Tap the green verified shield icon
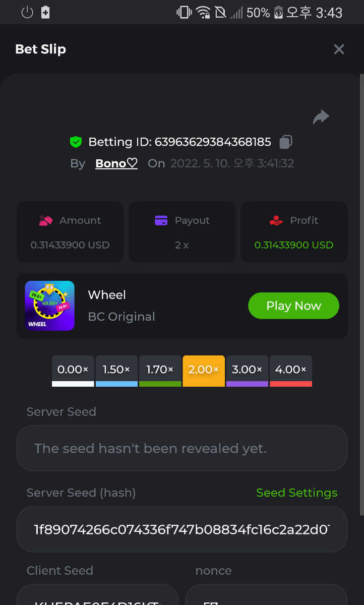Image resolution: width=364 pixels, height=605 pixels. click(x=76, y=142)
